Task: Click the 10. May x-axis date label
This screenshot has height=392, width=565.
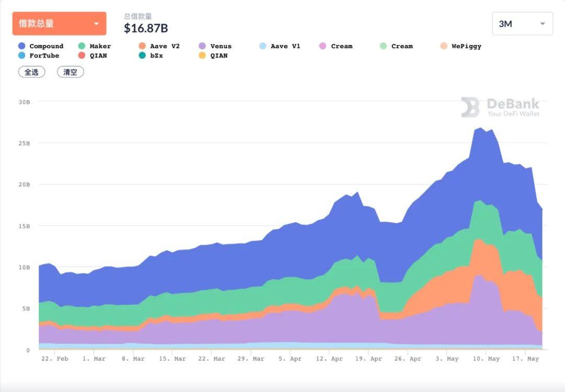Action: click(x=486, y=359)
